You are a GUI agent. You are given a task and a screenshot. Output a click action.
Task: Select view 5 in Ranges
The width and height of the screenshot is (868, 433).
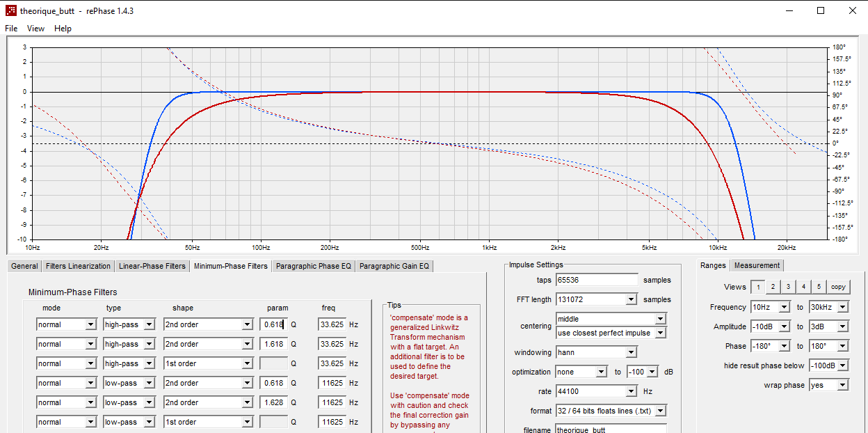pos(819,287)
